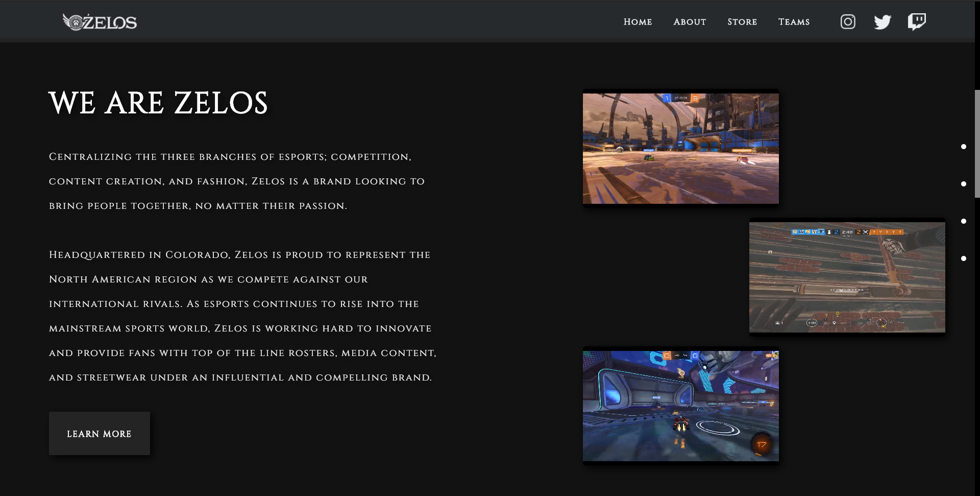Open the Twitch channel icon
Image resolution: width=980 pixels, height=496 pixels.
coord(917,22)
